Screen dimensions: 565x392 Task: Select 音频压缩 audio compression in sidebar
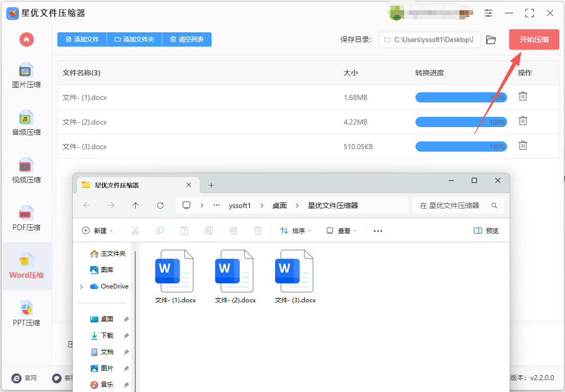[26, 123]
